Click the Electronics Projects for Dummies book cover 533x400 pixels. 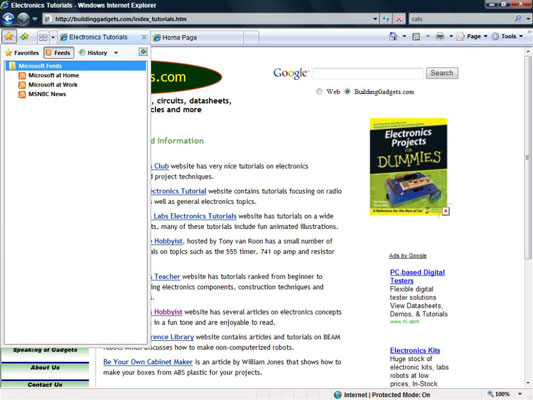[409, 167]
